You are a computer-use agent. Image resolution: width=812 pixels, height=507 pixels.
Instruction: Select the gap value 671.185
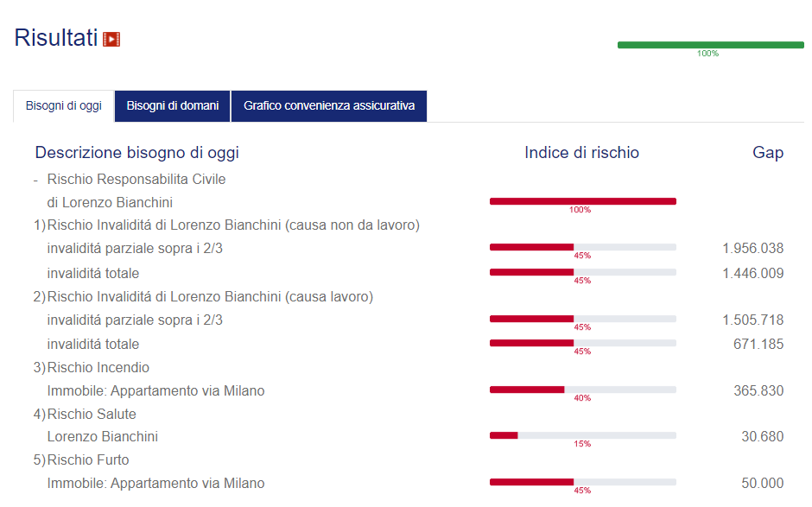point(758,345)
